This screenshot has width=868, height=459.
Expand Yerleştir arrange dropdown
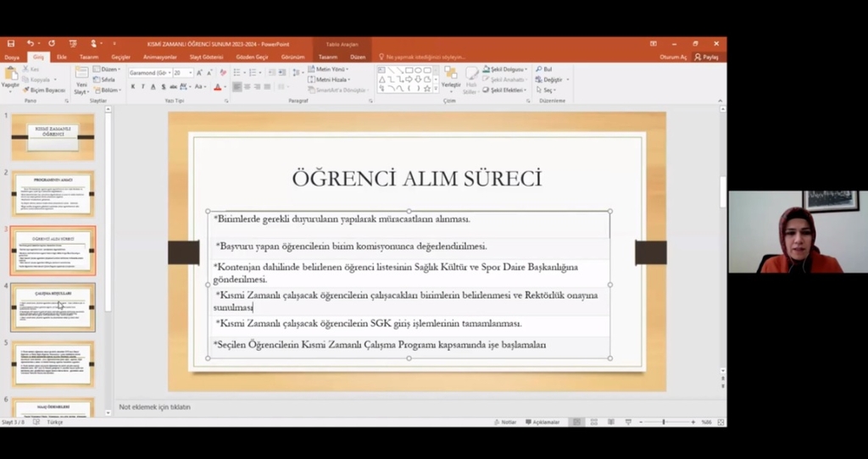pyautogui.click(x=451, y=80)
